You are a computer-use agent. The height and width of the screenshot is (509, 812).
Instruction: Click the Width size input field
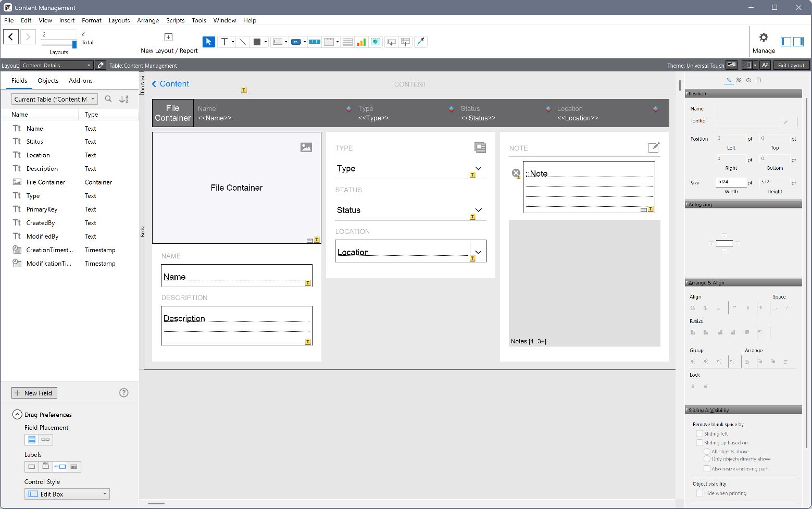(x=731, y=182)
